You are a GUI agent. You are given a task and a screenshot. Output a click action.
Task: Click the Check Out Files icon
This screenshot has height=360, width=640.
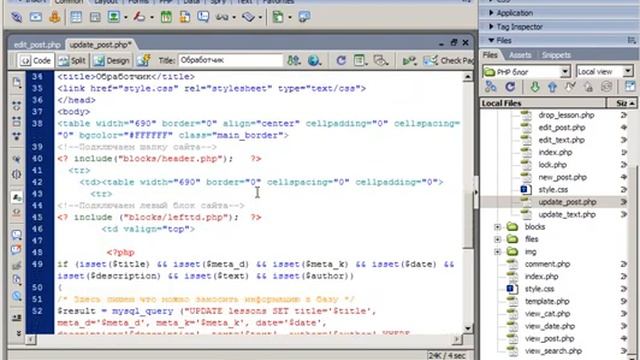570,87
